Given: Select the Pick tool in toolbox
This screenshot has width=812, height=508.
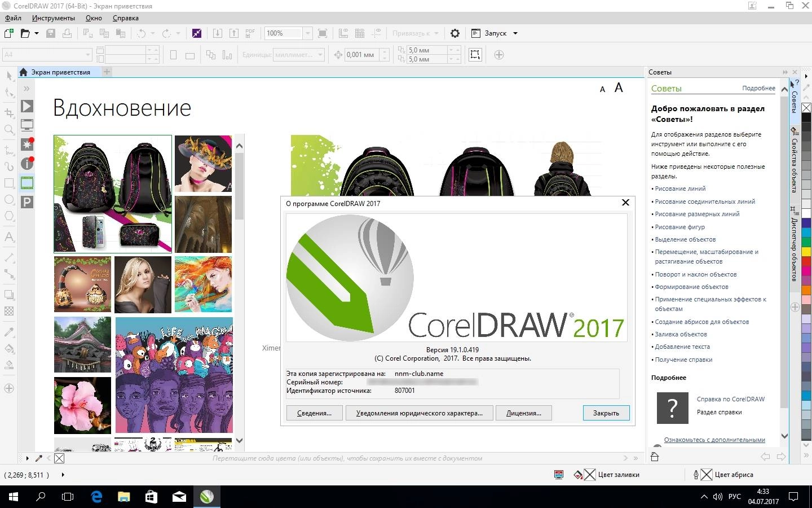Looking at the screenshot, I should [9, 76].
